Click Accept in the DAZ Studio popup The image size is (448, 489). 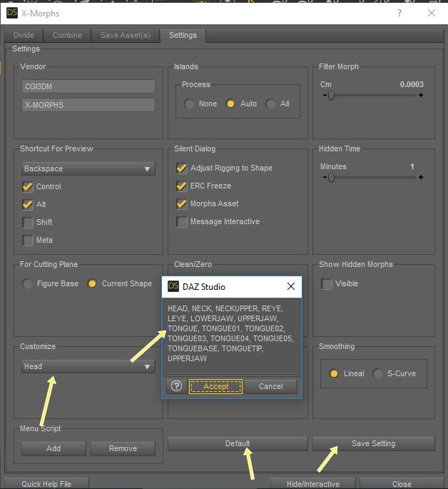coord(215,386)
